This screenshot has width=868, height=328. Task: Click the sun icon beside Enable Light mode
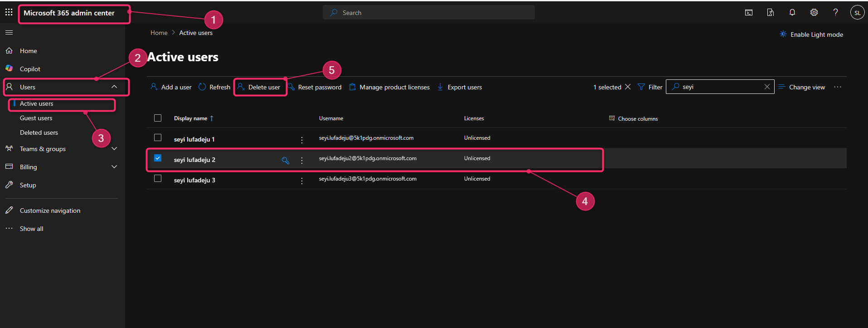[x=783, y=34]
